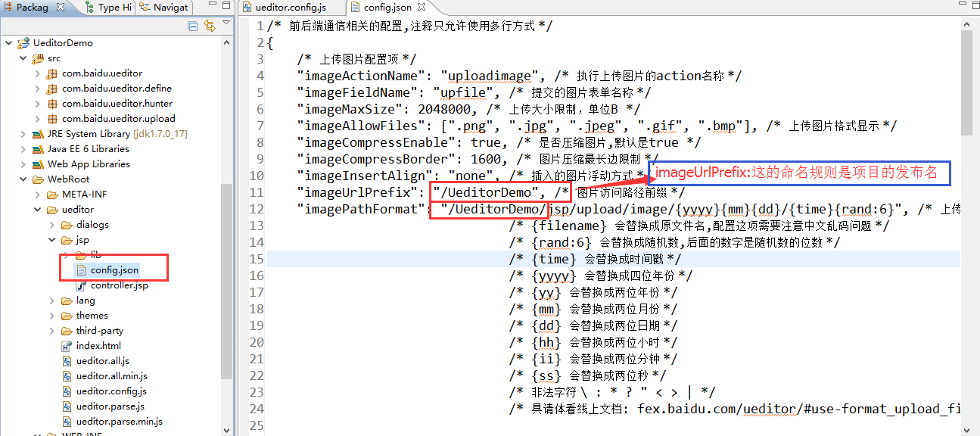
Task: Click the Navigator view icon
Action: [x=145, y=6]
